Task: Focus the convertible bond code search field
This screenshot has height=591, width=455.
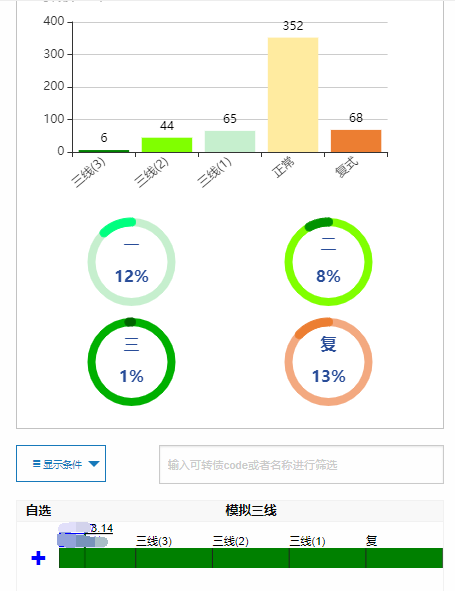Action: pos(301,464)
